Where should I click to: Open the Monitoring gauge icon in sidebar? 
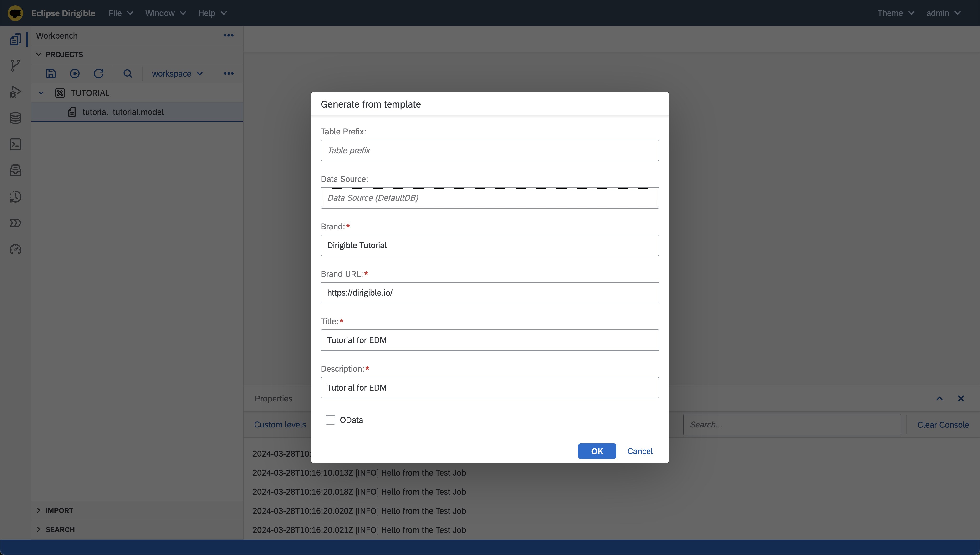click(15, 249)
